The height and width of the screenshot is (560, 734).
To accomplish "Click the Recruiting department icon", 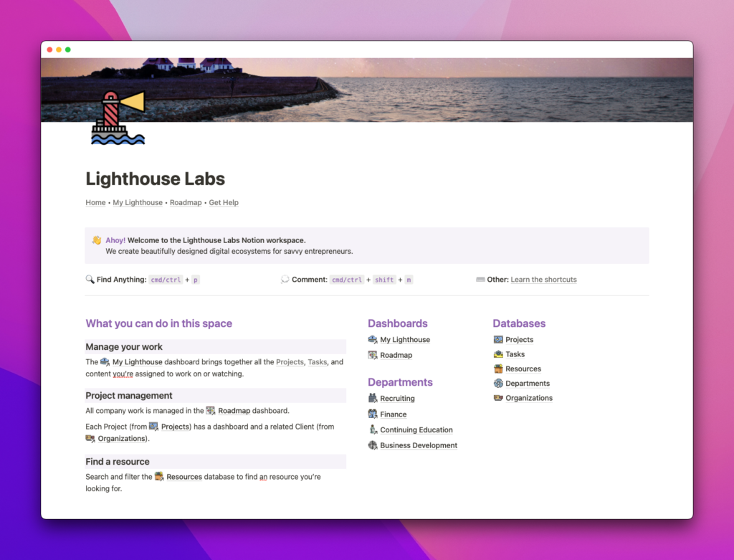I will tap(373, 399).
